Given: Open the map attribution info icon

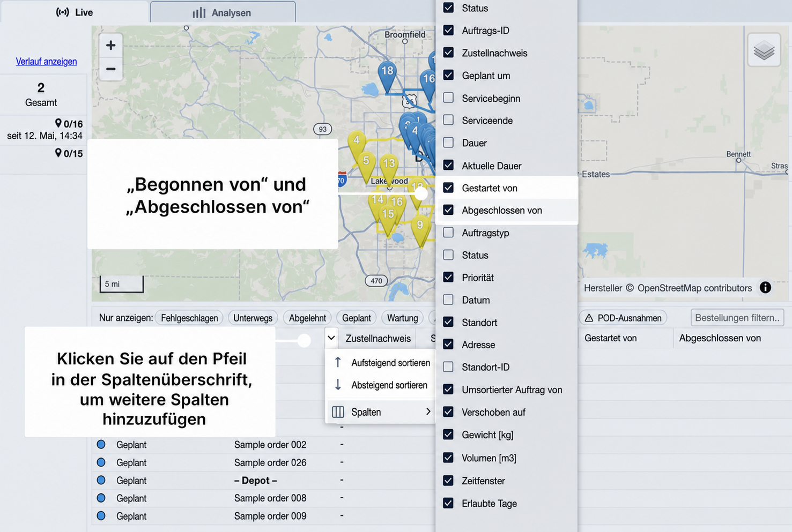Looking at the screenshot, I should coord(765,288).
